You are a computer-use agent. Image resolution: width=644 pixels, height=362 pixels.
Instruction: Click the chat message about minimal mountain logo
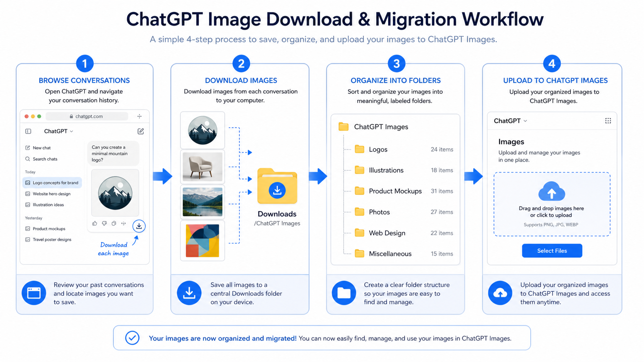[113, 153]
